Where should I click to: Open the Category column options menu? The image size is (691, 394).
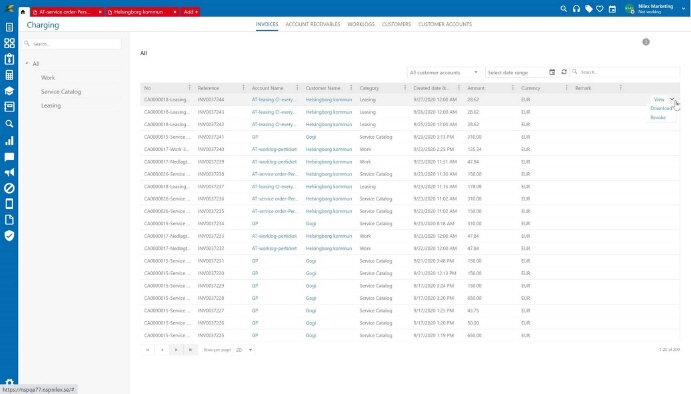click(x=405, y=88)
